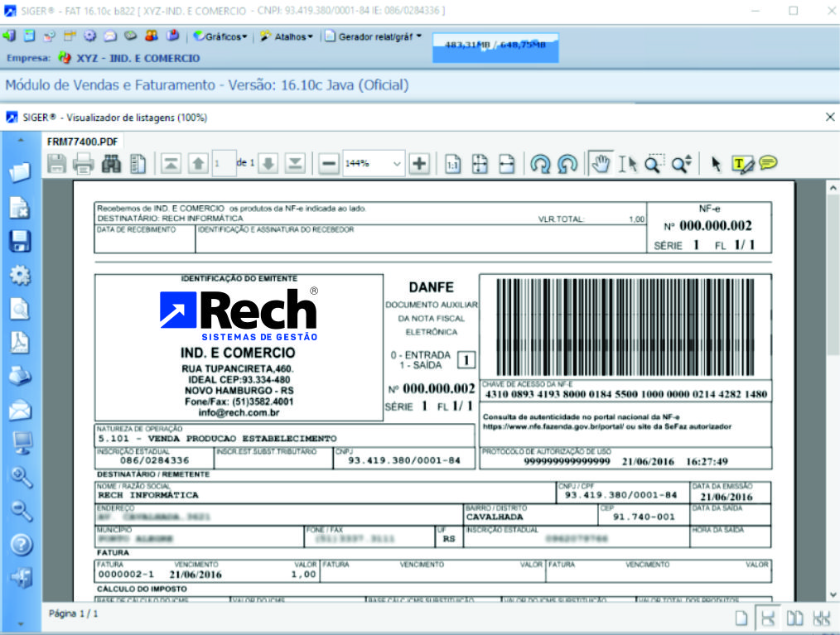The height and width of the screenshot is (635, 840).
Task: Click the zoom in plus button
Action: tap(418, 163)
